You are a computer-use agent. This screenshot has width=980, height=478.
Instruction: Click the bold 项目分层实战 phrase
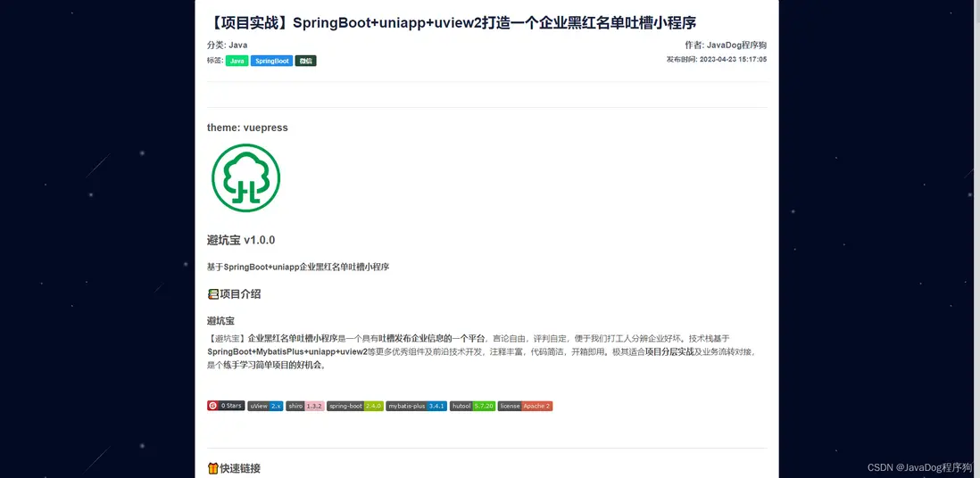[670, 351]
